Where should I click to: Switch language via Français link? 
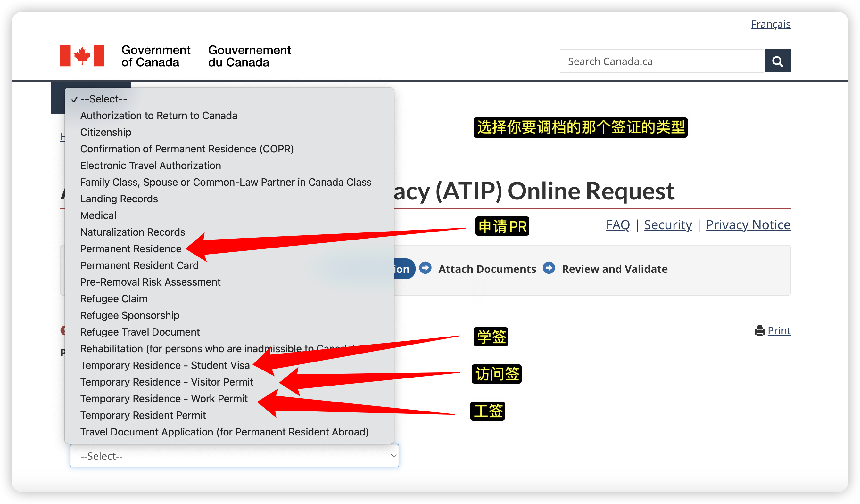(x=771, y=24)
